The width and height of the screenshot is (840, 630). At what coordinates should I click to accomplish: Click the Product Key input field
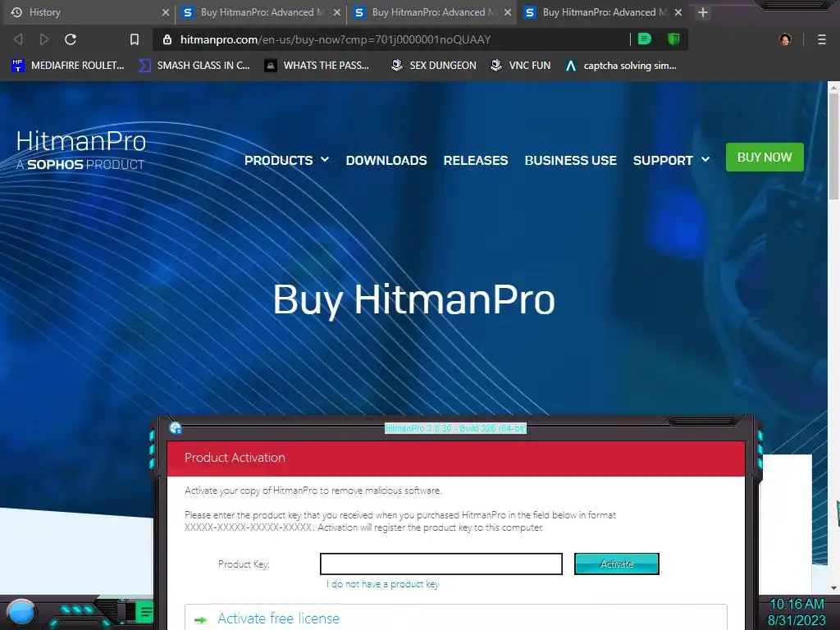click(441, 564)
